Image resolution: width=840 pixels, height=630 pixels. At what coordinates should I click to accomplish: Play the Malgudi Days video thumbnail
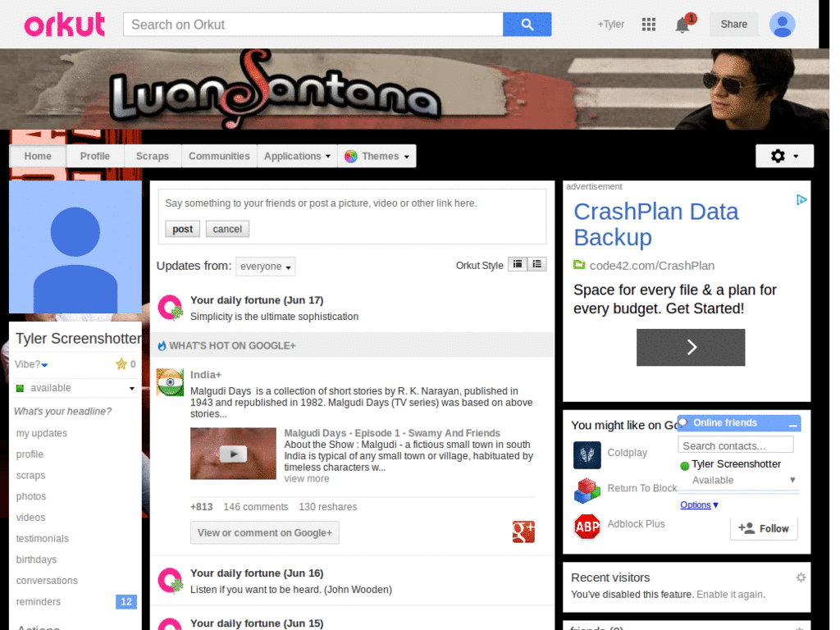233,453
